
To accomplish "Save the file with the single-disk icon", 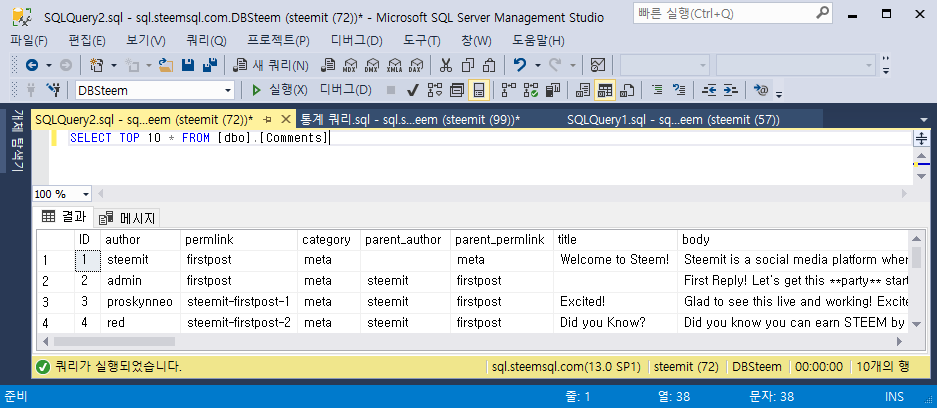I will coord(188,65).
